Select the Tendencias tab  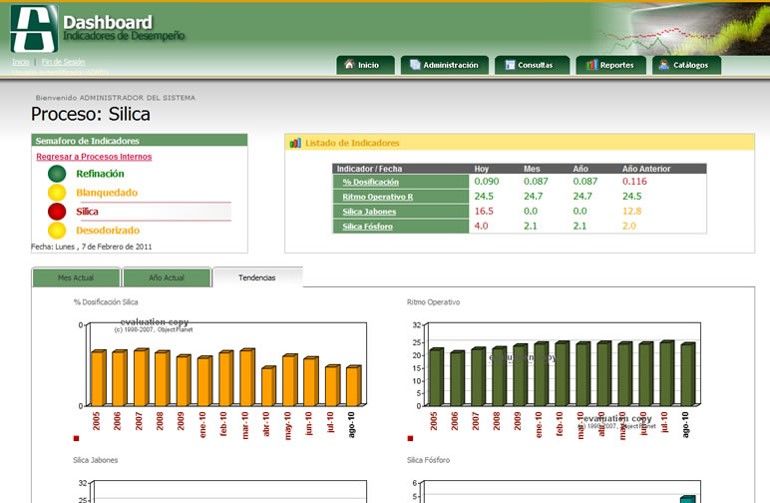click(257, 278)
